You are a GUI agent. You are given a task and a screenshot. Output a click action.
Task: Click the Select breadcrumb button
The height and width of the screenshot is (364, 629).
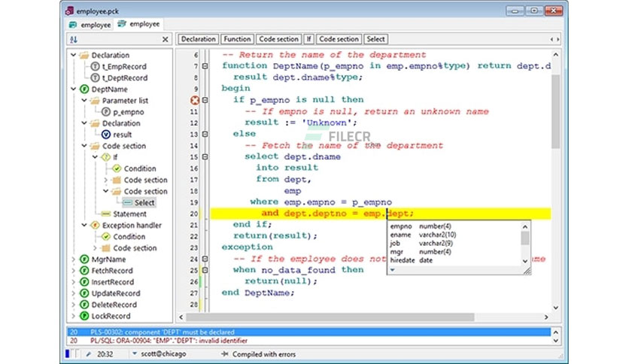[x=376, y=39]
